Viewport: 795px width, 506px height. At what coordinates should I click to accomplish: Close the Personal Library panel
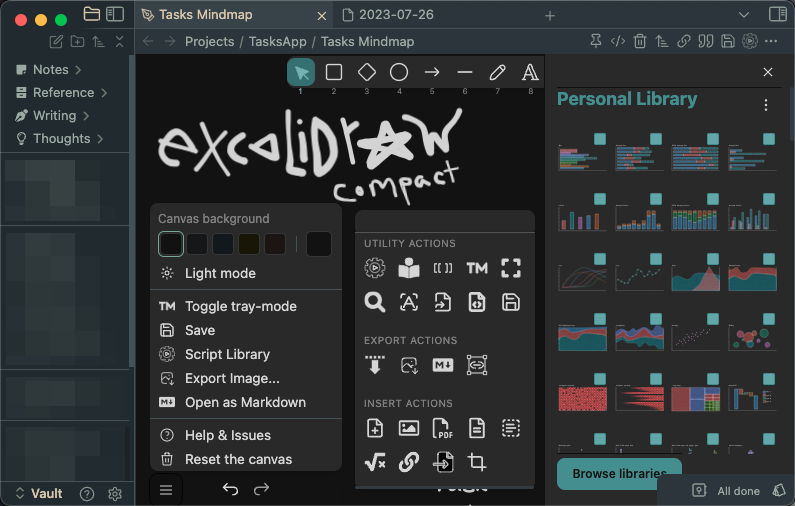click(768, 72)
